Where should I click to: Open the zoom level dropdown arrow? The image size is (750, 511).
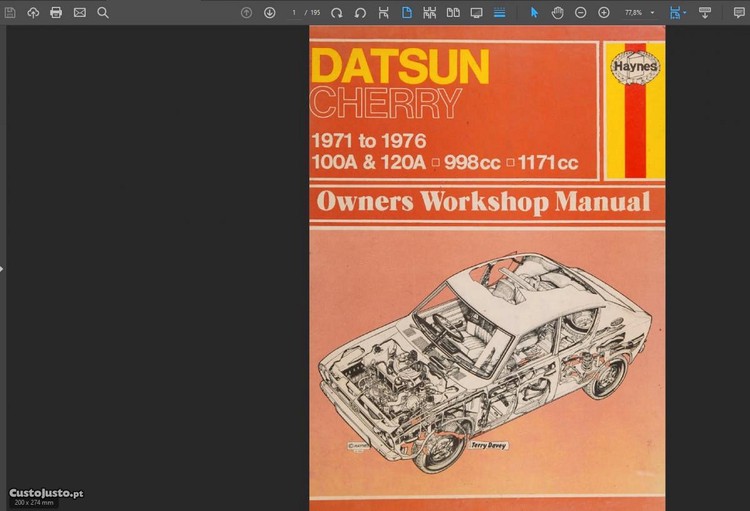[652, 13]
